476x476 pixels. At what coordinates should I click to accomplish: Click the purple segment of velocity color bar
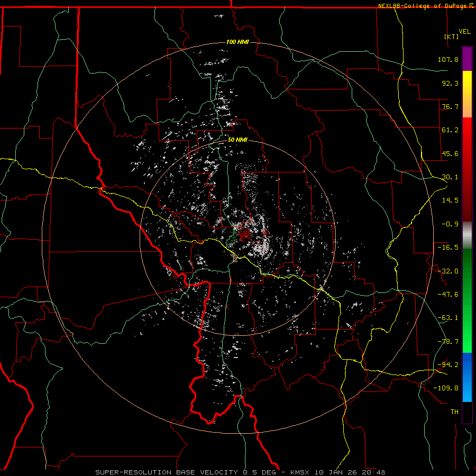467,59
